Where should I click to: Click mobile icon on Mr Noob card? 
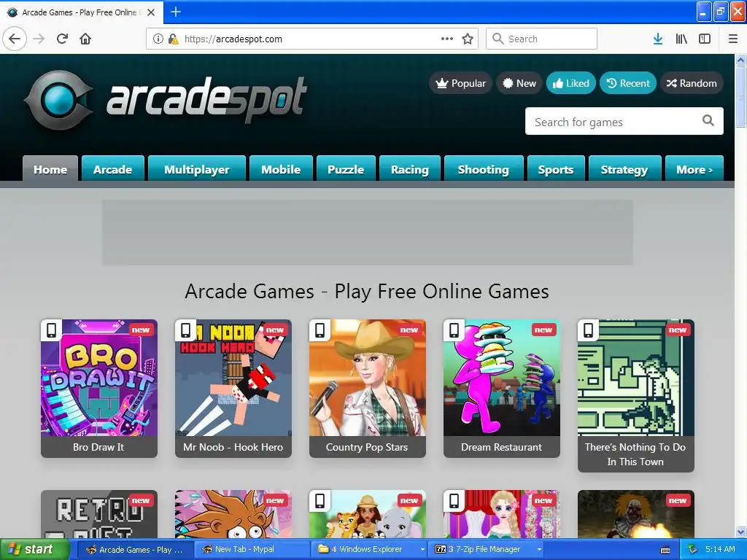[186, 330]
